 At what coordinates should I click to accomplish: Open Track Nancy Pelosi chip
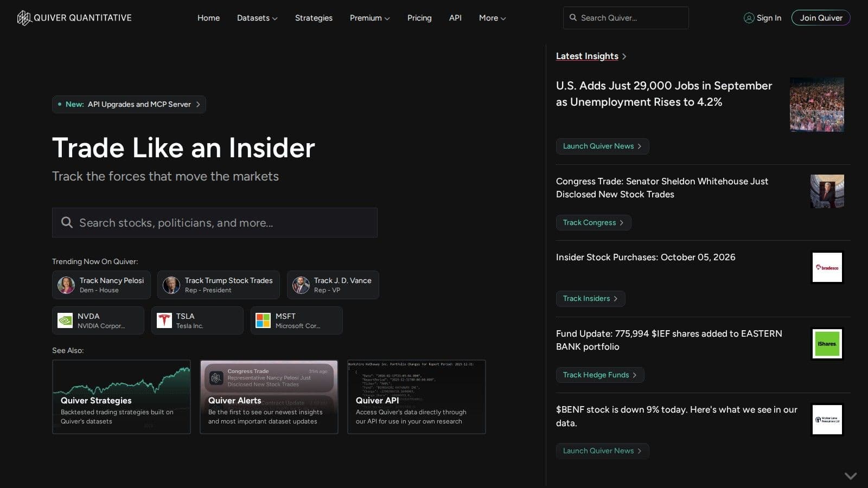pyautogui.click(x=101, y=285)
